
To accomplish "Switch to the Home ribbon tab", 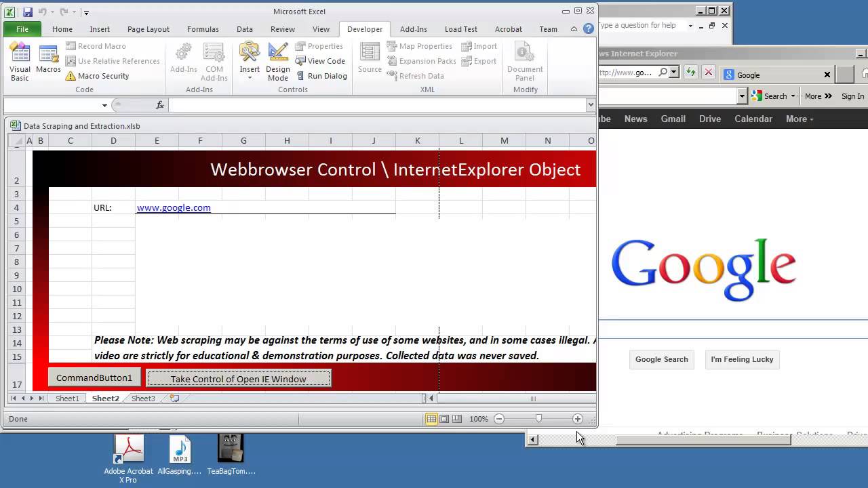I will coord(62,29).
